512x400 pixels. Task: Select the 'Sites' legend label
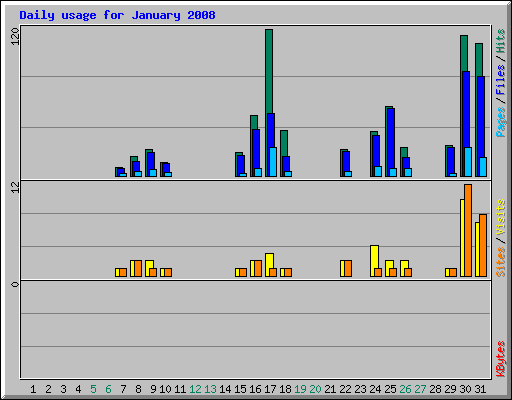500,262
